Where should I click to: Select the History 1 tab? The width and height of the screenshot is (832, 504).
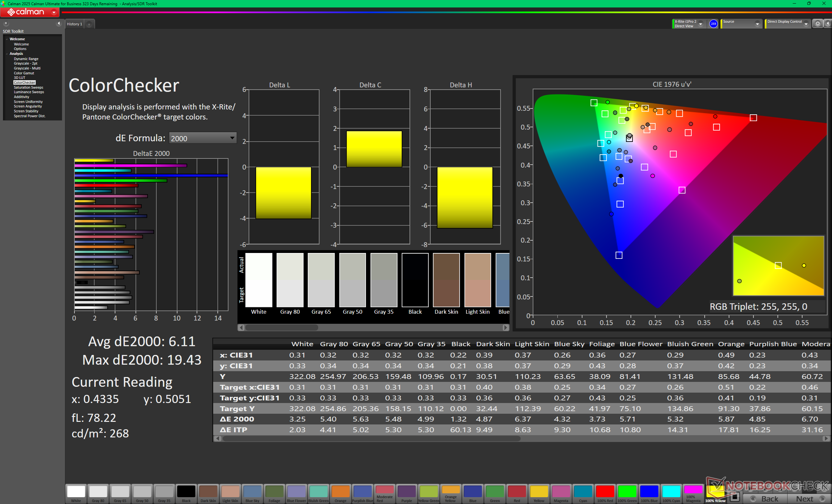pyautogui.click(x=75, y=24)
